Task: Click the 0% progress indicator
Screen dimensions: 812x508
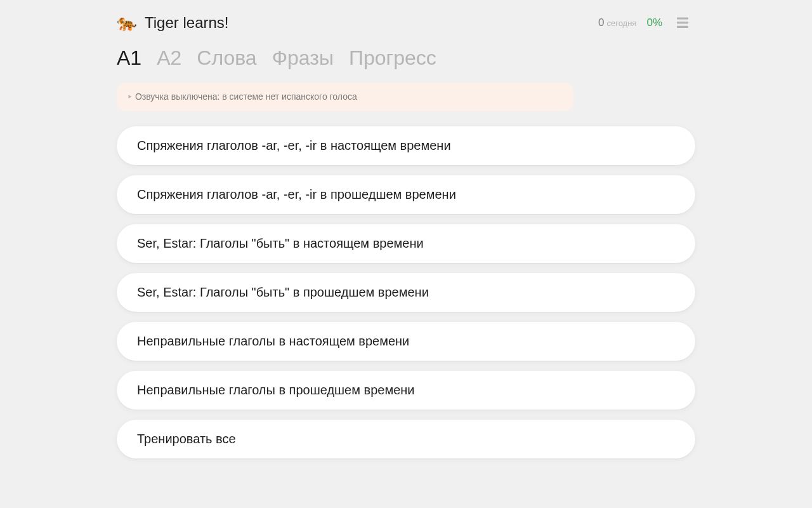Action: coord(654,23)
